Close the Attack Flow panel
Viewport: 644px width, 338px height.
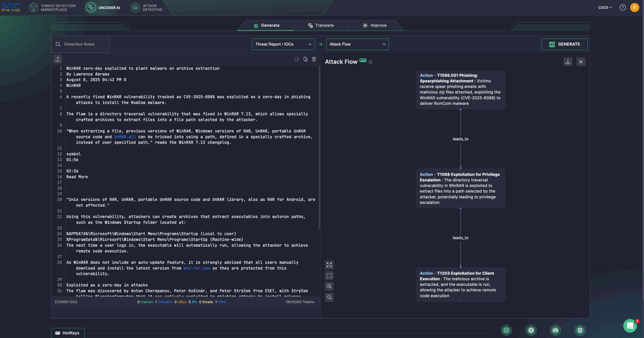coord(581,62)
